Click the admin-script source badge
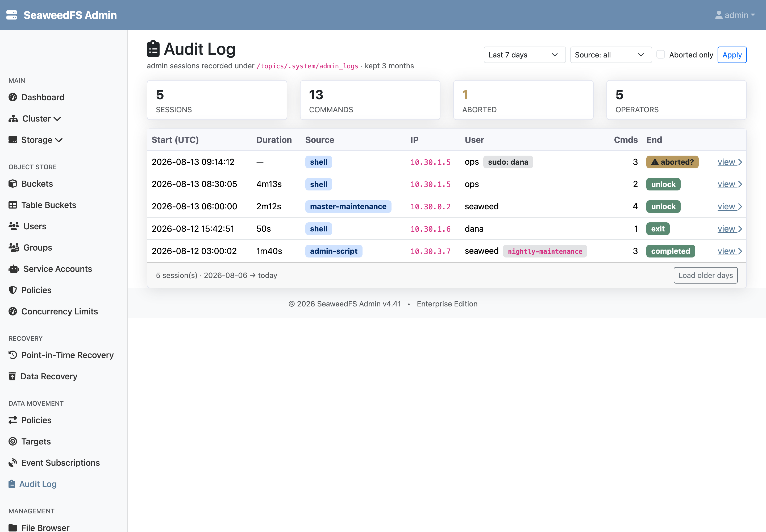The height and width of the screenshot is (532, 766). pos(334,251)
